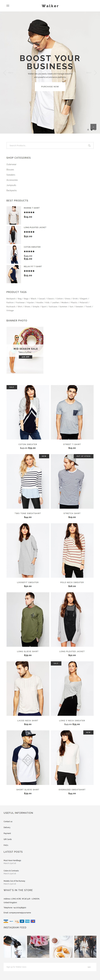Open the Backpacks category
The image size is (100, 980).
pos(11,190)
